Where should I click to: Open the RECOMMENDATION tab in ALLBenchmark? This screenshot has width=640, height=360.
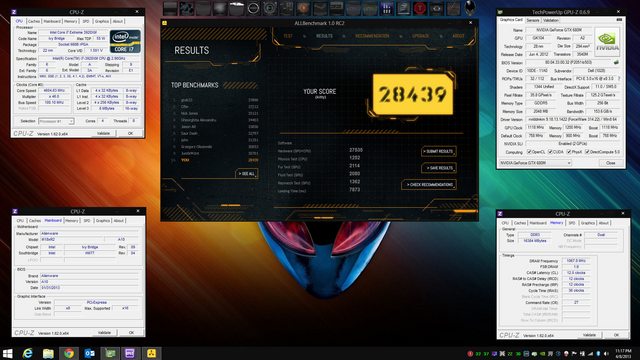click(372, 36)
